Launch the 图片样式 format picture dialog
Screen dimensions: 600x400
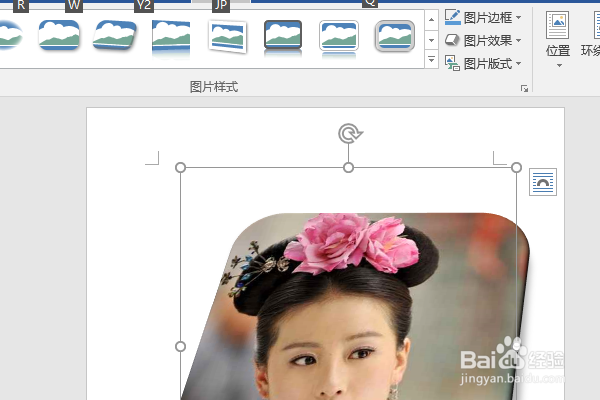coord(524,89)
